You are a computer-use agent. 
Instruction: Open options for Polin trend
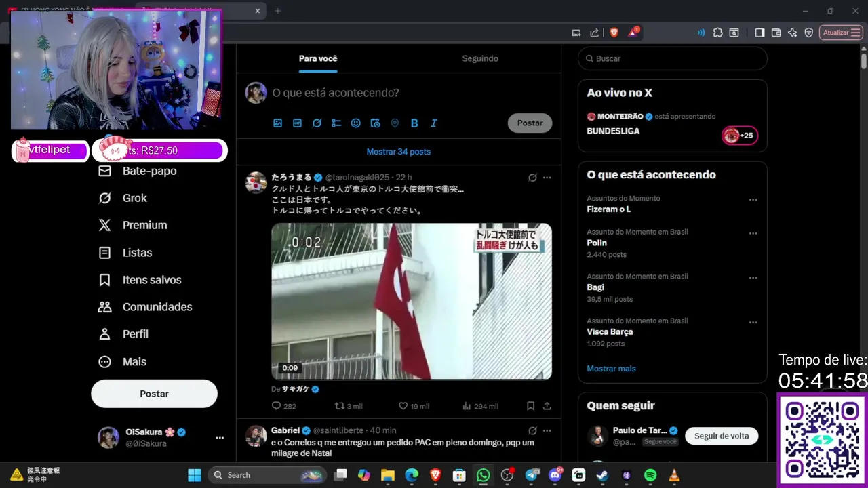tap(753, 233)
